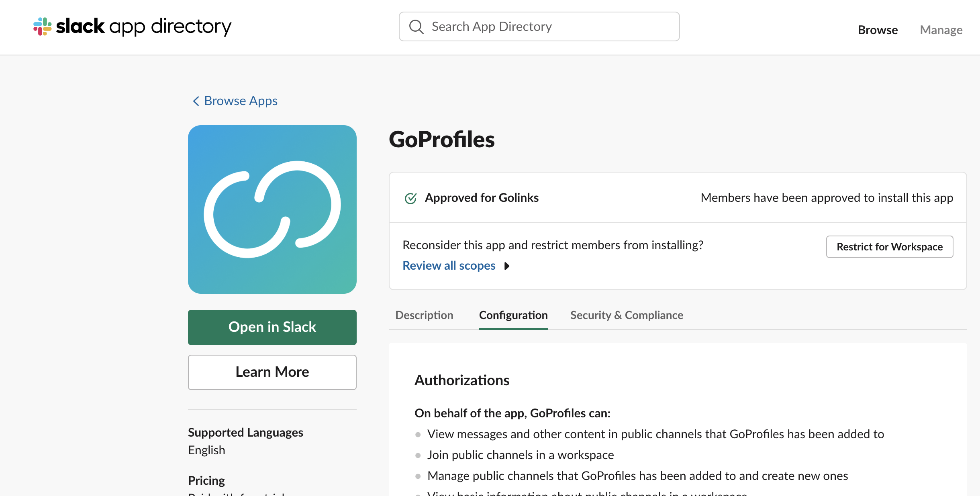Image resolution: width=980 pixels, height=496 pixels.
Task: Click the Open in Slack button
Action: pos(272,327)
